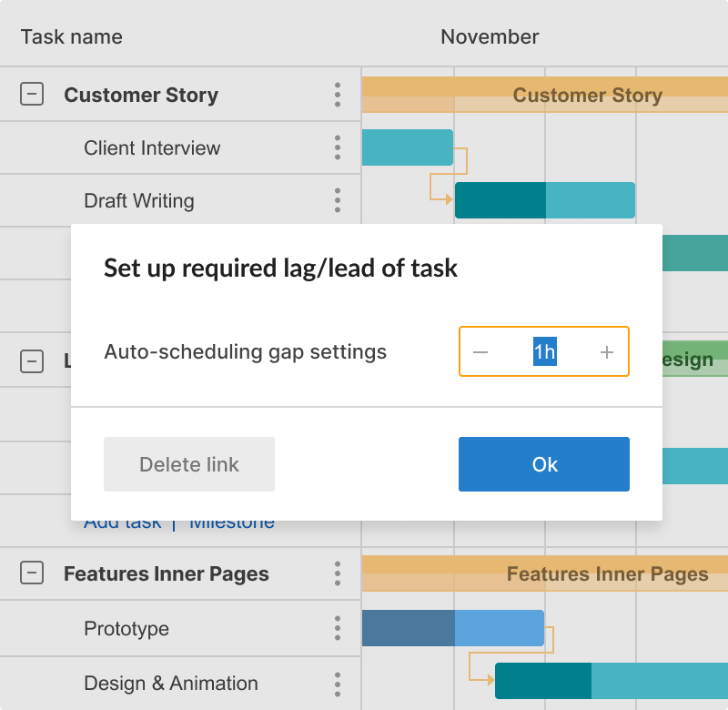
Task: Select the Client Interview task row
Action: pyautogui.click(x=152, y=147)
